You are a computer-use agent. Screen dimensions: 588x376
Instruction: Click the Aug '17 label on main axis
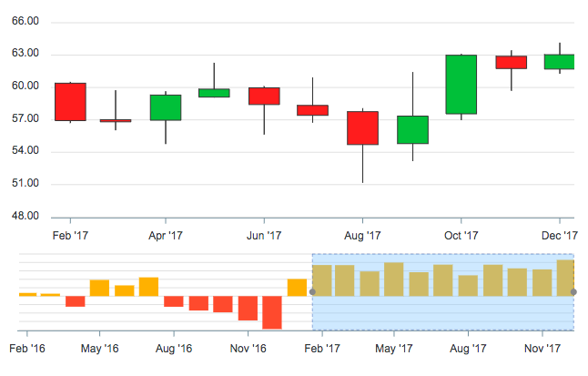362,235
